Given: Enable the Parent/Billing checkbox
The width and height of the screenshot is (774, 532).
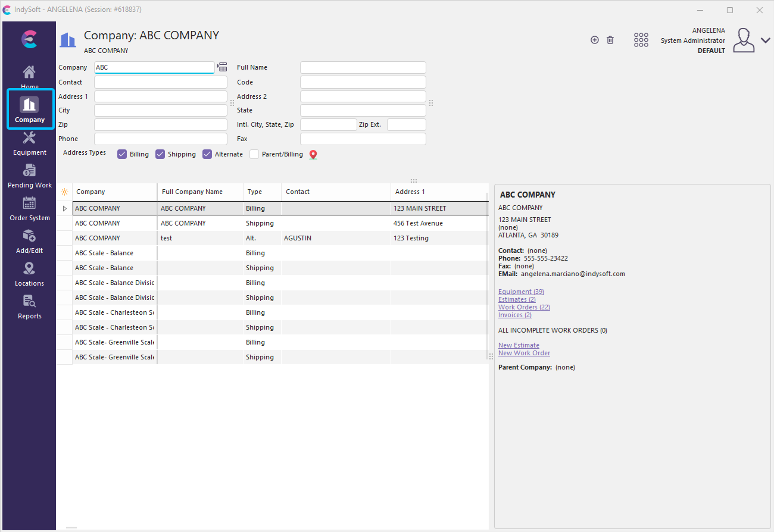Looking at the screenshot, I should click(254, 154).
